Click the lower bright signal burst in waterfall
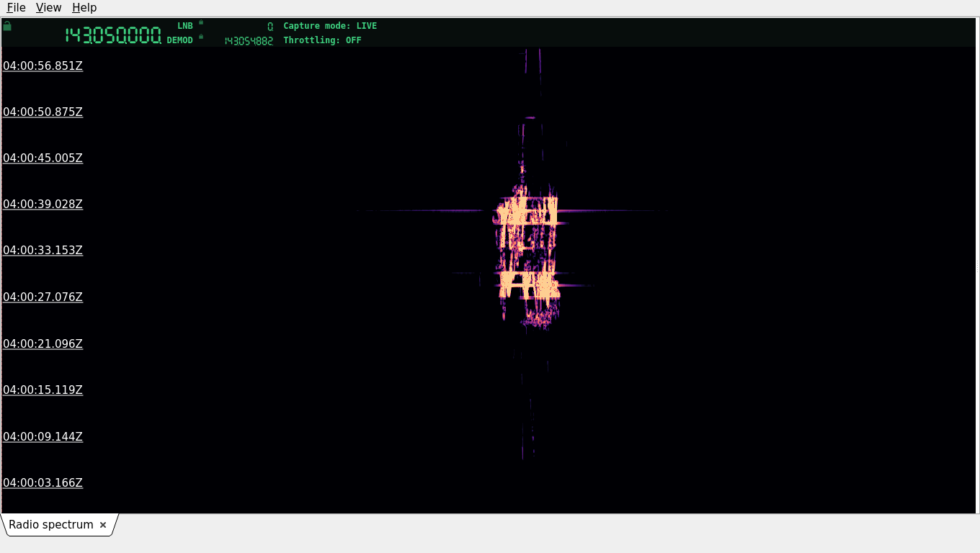Image resolution: width=980 pixels, height=553 pixels. tap(528, 284)
